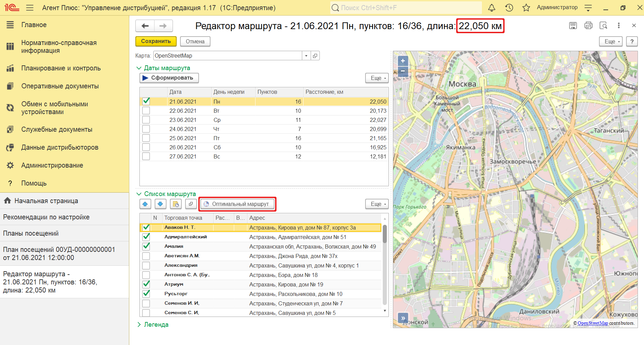Move route point up with blue arrow
The height and width of the screenshot is (345, 644).
(x=145, y=204)
